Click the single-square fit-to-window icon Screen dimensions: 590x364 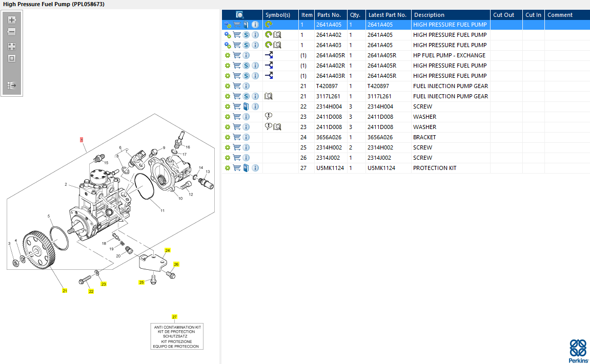click(12, 58)
